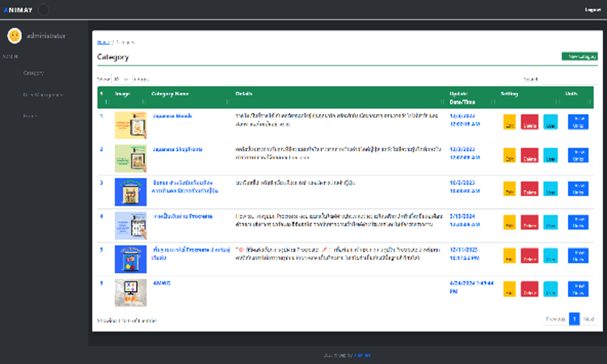Select page 1 in pagination
The height and width of the screenshot is (364, 607).
pos(574,319)
